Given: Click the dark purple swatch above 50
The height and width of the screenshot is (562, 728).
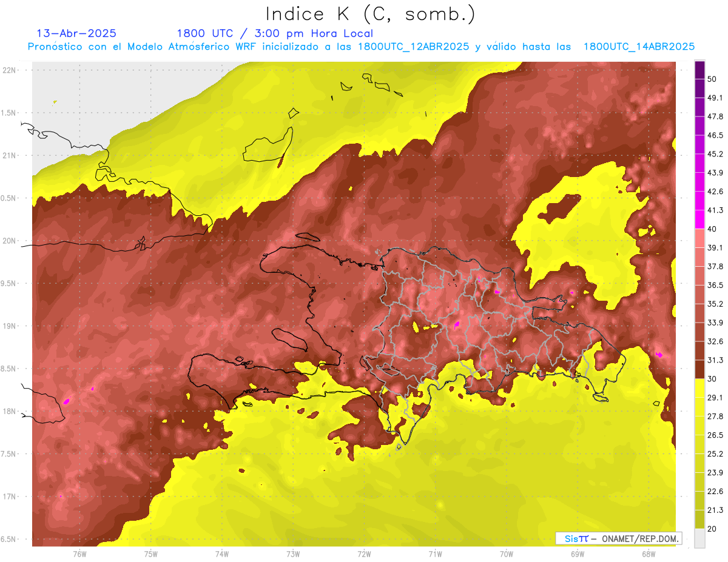Looking at the screenshot, I should tap(699, 70).
